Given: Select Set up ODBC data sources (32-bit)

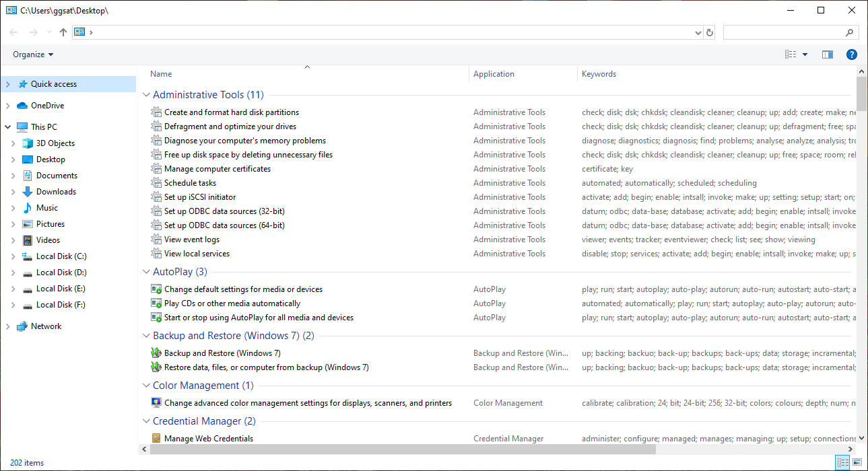Looking at the screenshot, I should point(224,211).
